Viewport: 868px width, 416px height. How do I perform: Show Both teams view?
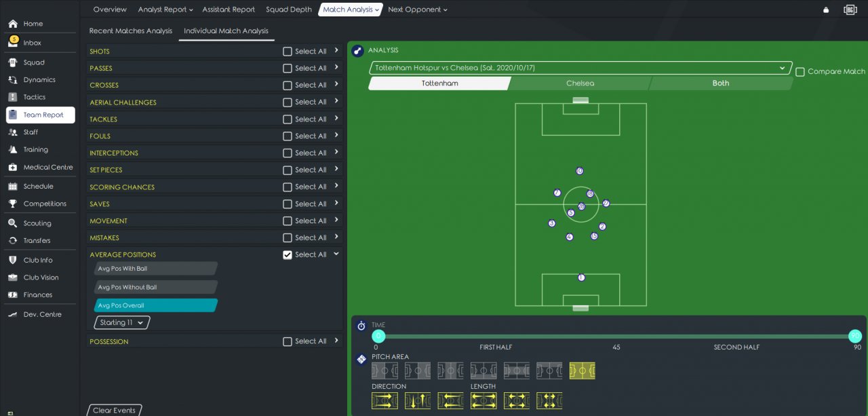[721, 83]
